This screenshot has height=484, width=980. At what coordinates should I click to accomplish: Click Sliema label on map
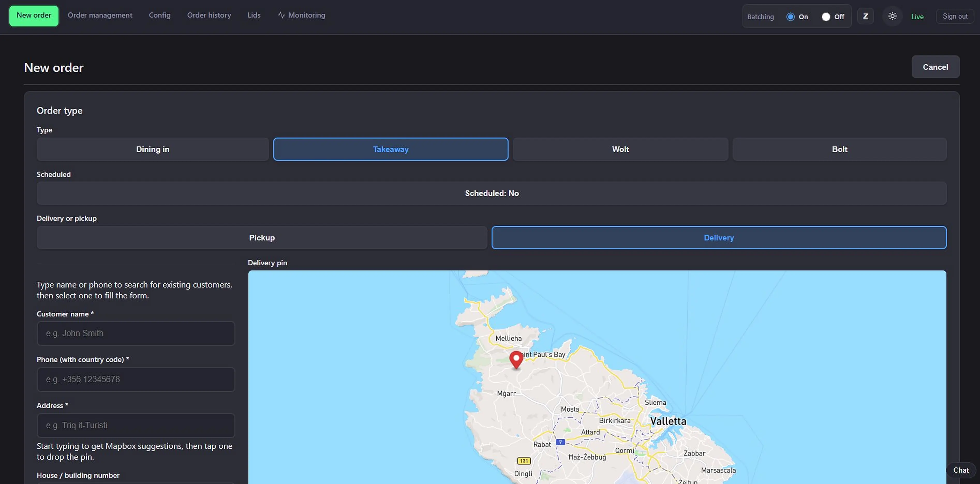(656, 403)
